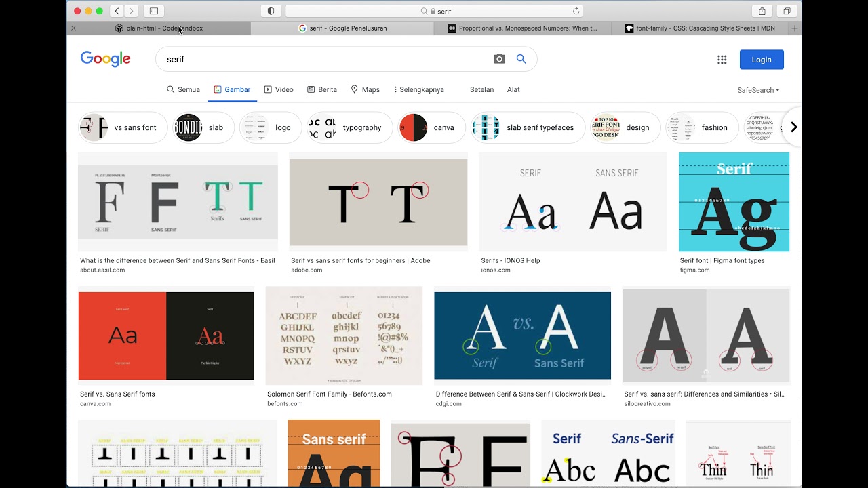Open Easil serif vs sans image
Viewport: 868px width, 488px height.
point(178,201)
